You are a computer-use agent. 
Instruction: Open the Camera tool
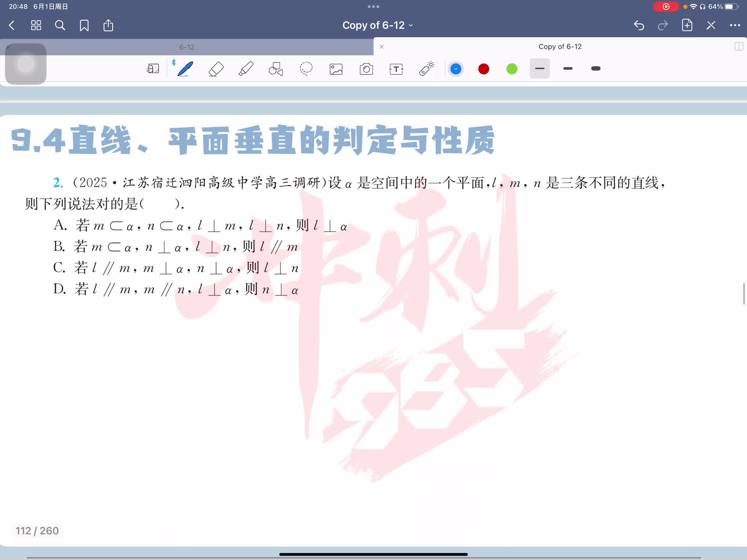(366, 69)
